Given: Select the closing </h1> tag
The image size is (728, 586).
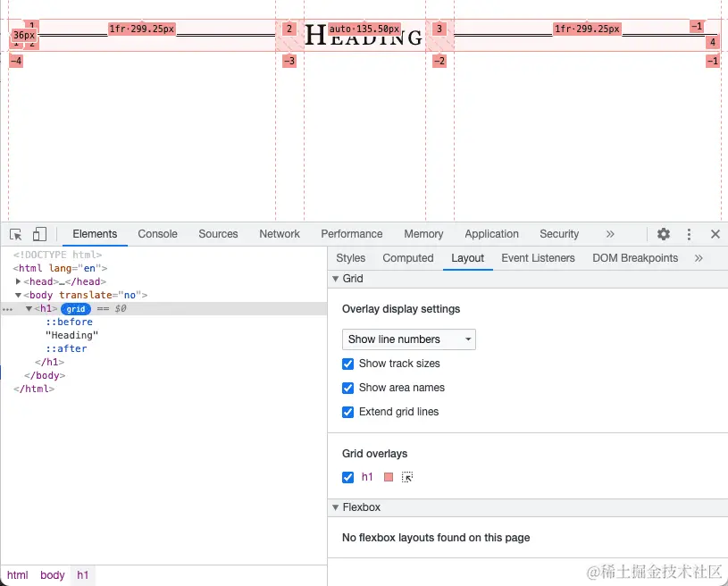Looking at the screenshot, I should click(x=49, y=362).
